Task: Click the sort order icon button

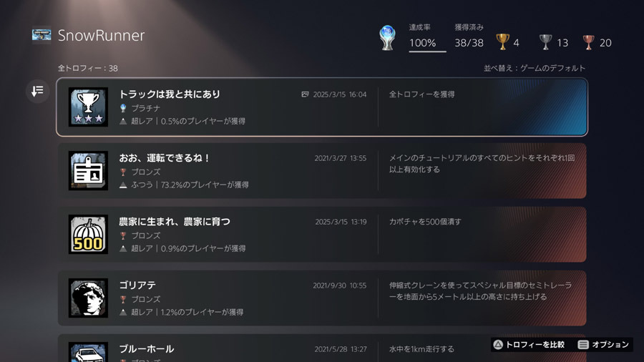Action: (x=37, y=91)
